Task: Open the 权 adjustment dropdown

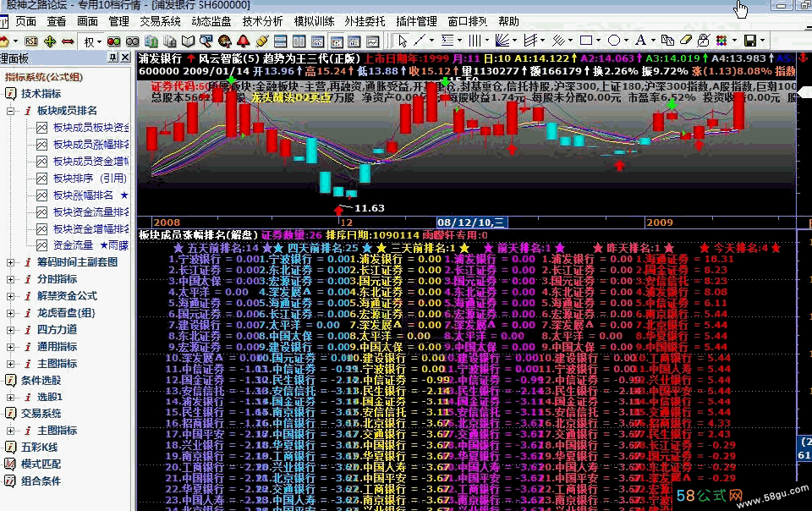Action: (99, 41)
